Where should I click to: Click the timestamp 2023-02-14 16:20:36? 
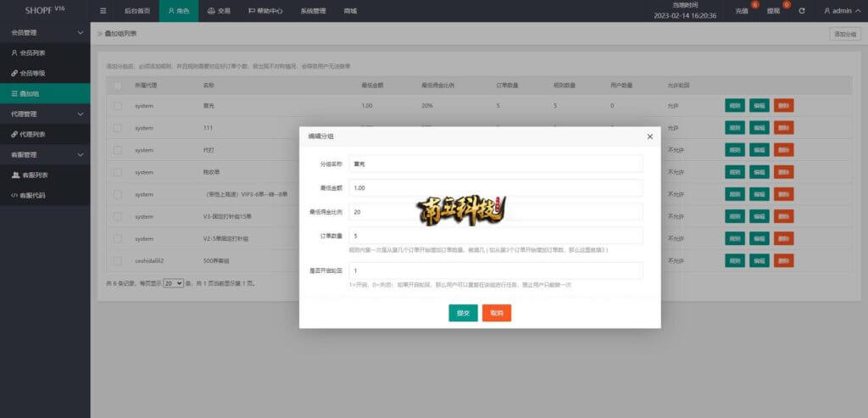[x=685, y=15]
